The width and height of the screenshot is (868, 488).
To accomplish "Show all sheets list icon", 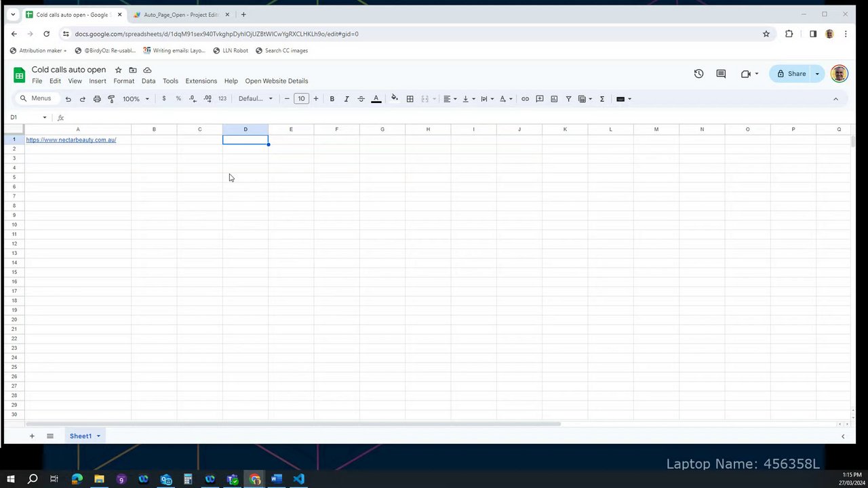I will pyautogui.click(x=50, y=436).
